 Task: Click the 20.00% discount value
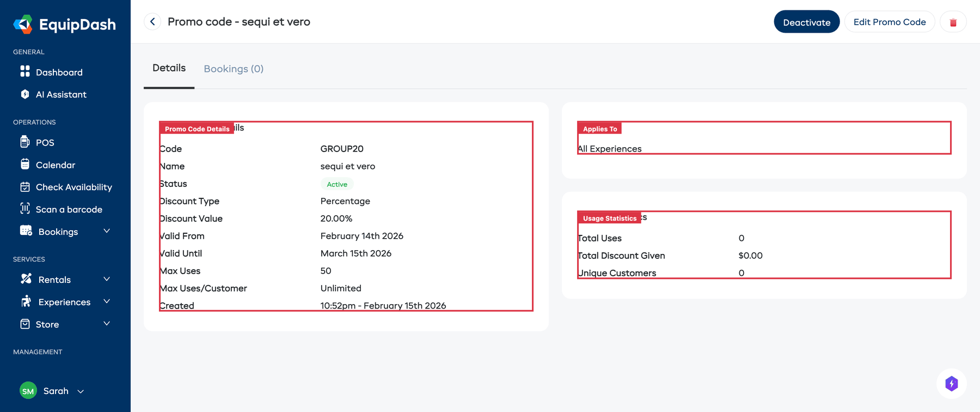(x=336, y=219)
